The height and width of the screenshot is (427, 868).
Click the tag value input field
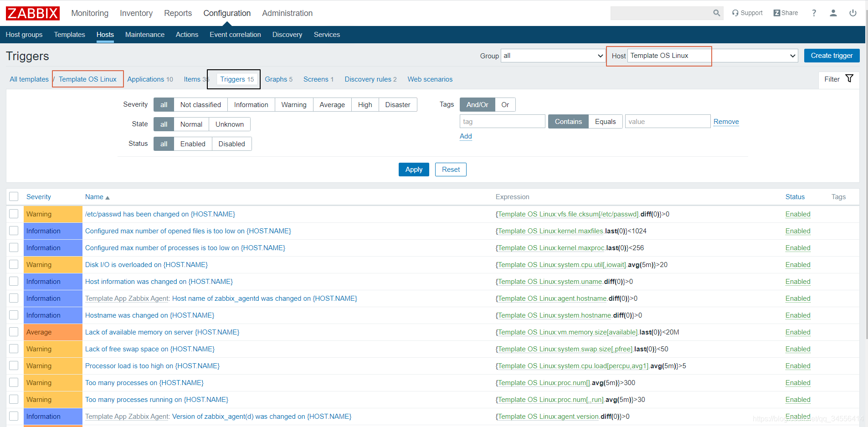pos(668,122)
